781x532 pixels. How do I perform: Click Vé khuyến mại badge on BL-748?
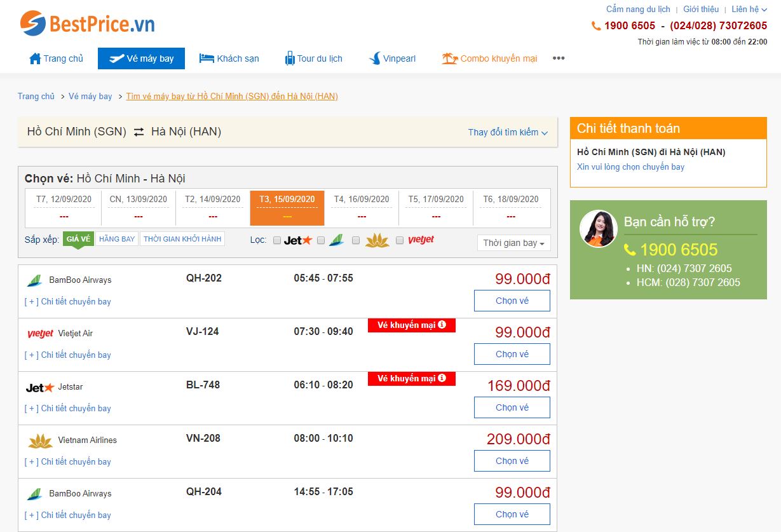(x=412, y=378)
